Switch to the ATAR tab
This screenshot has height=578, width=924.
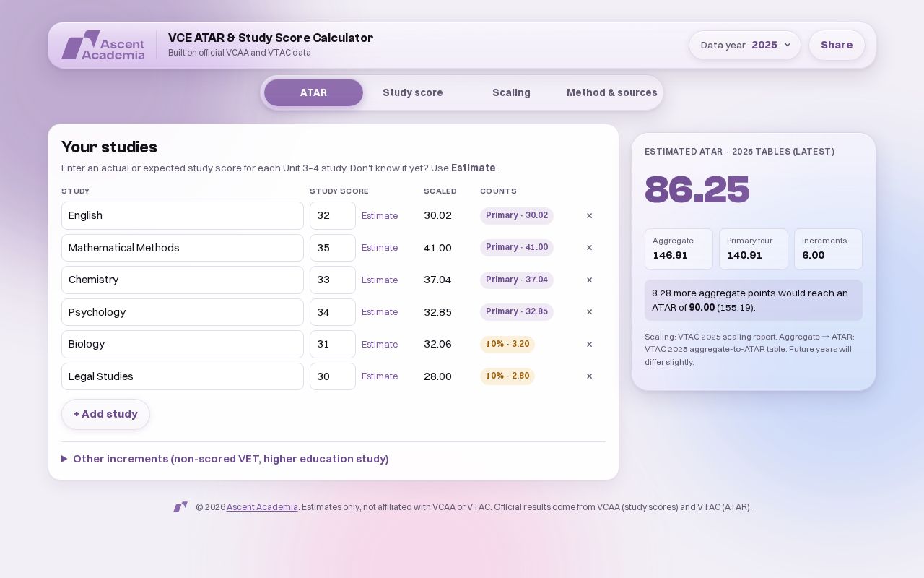point(313,92)
